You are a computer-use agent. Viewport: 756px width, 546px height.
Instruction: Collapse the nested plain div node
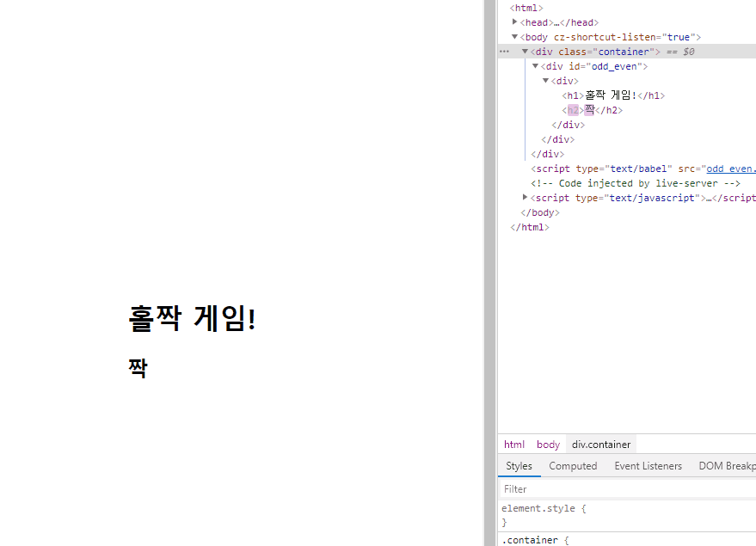[x=546, y=81]
